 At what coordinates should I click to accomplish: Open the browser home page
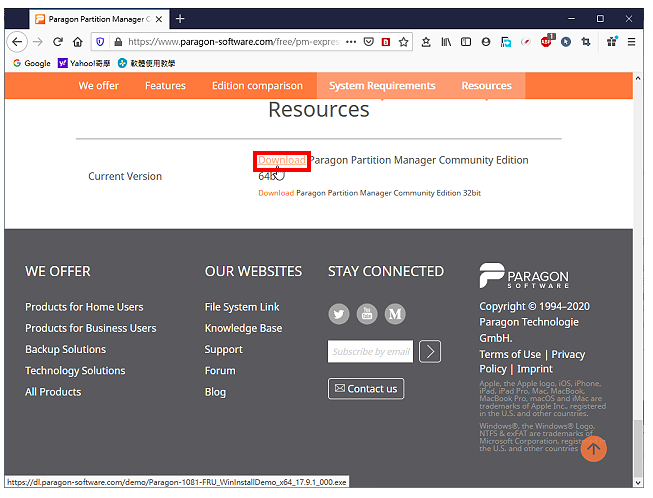(77, 42)
